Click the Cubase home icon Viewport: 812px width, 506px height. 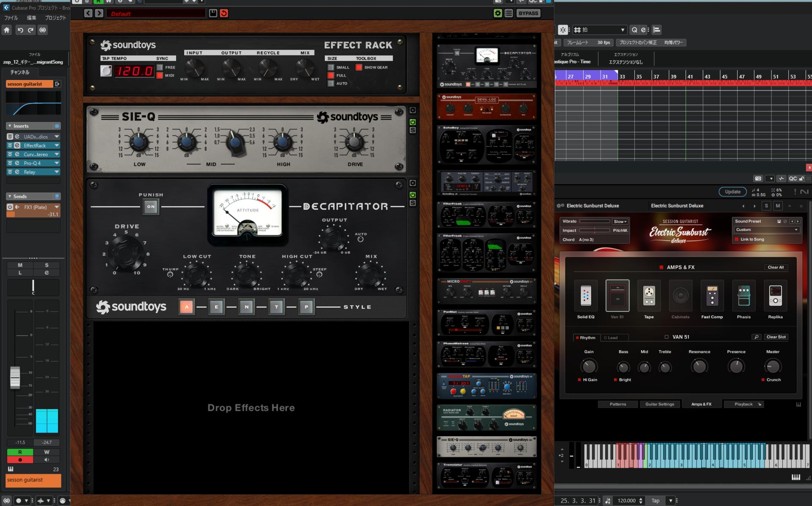click(x=7, y=30)
